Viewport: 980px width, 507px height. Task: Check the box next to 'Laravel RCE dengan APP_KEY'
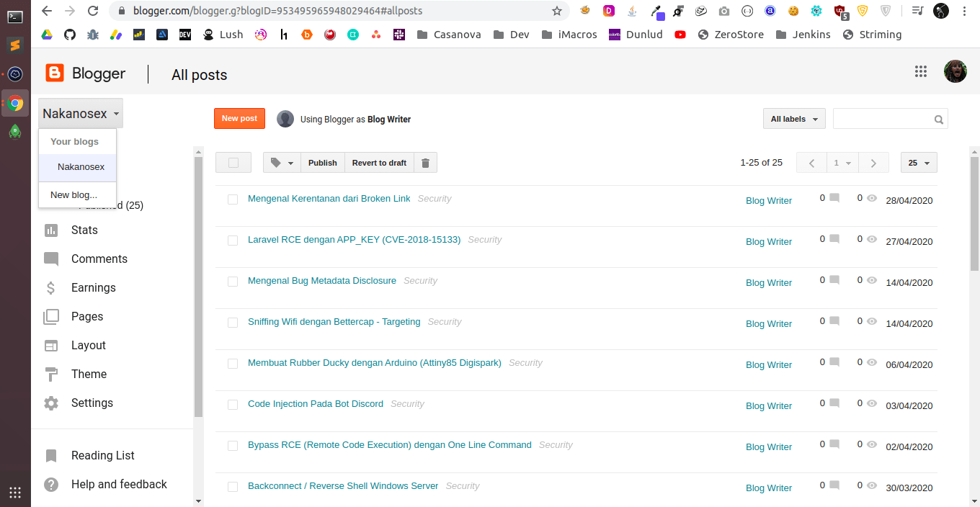(233, 240)
